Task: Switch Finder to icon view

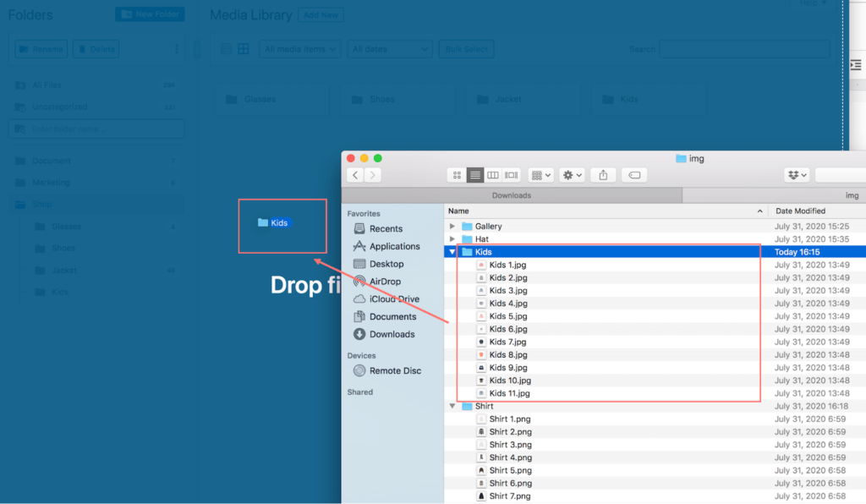Action: click(x=457, y=175)
